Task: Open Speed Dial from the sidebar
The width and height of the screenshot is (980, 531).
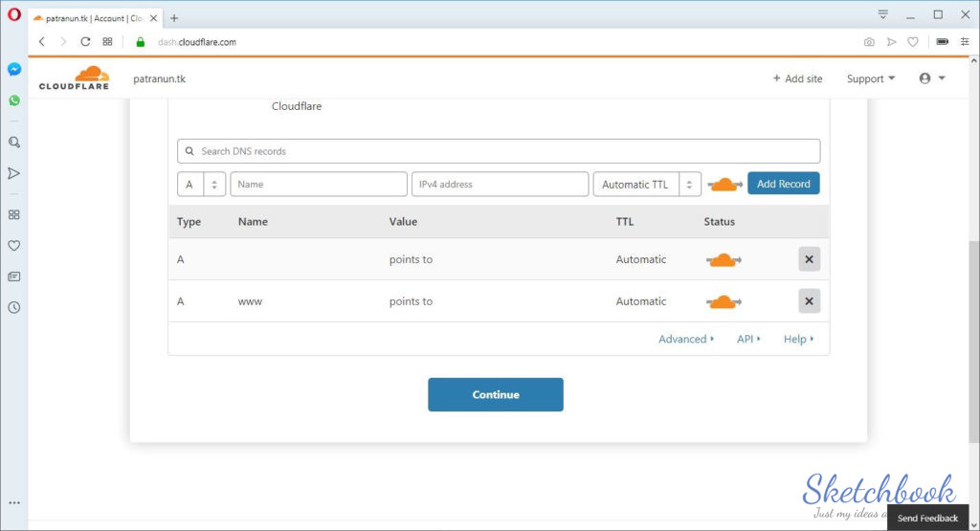Action: 13,215
